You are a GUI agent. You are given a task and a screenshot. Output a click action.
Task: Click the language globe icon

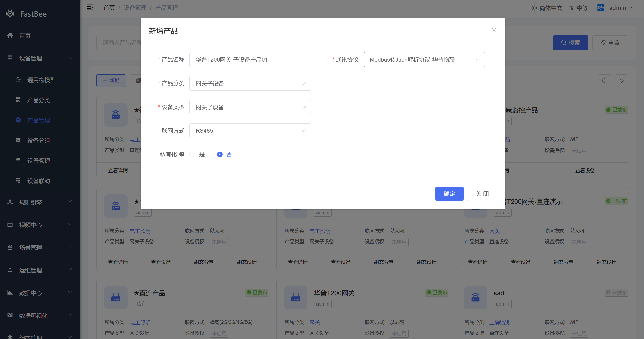[534, 8]
